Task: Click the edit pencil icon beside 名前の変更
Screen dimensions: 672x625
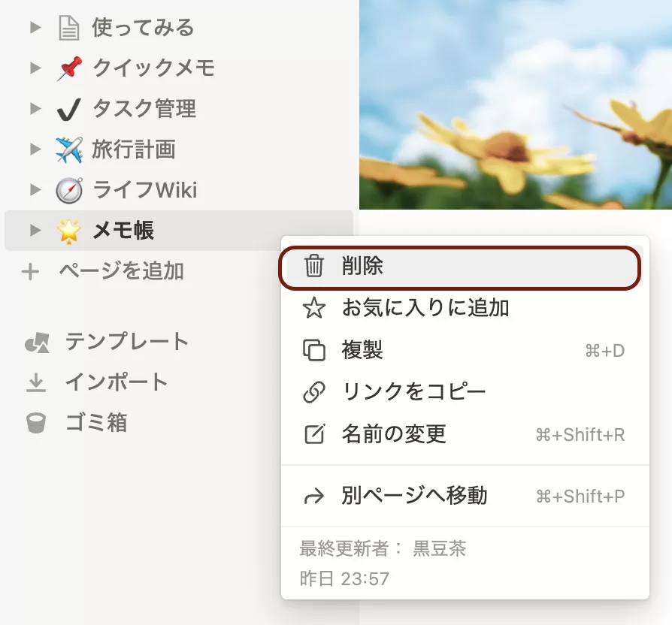Action: 314,434
